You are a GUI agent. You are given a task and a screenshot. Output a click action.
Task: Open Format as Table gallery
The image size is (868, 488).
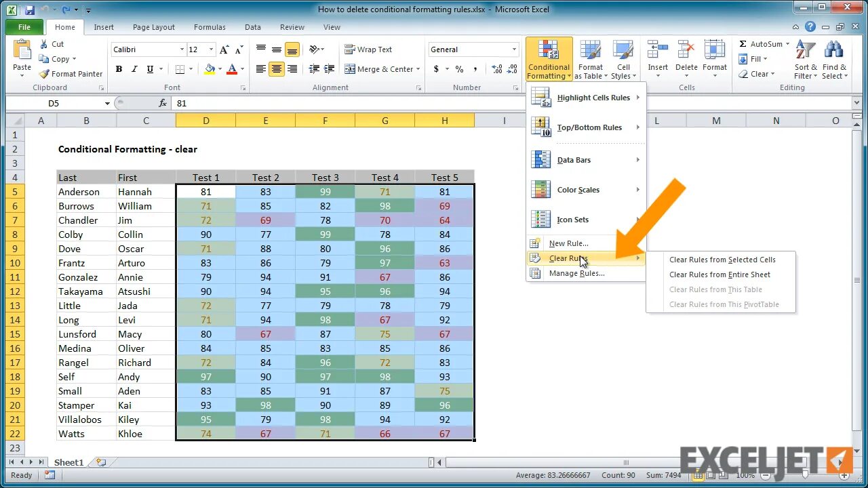pyautogui.click(x=590, y=60)
